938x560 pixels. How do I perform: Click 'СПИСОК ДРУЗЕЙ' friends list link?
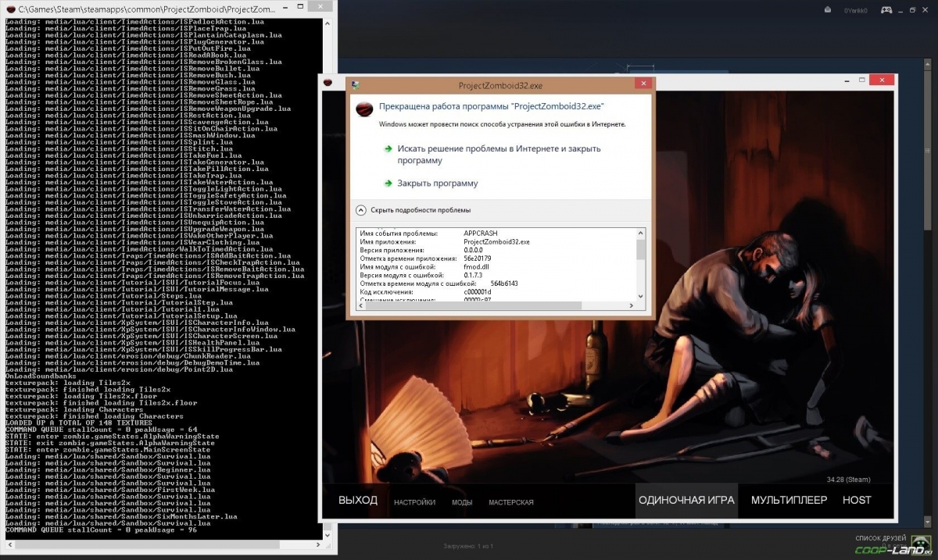(x=881, y=538)
